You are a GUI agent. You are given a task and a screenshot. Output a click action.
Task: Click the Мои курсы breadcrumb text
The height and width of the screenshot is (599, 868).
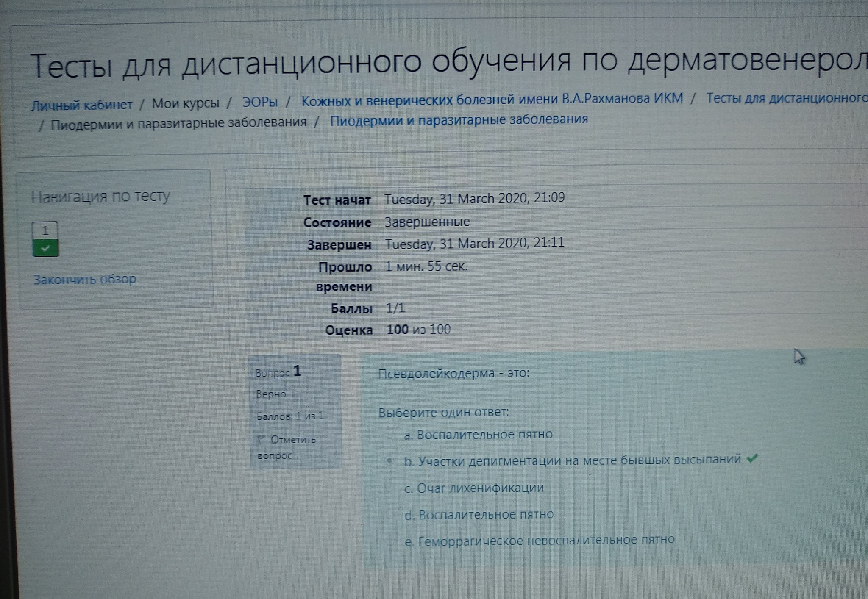pos(186,103)
